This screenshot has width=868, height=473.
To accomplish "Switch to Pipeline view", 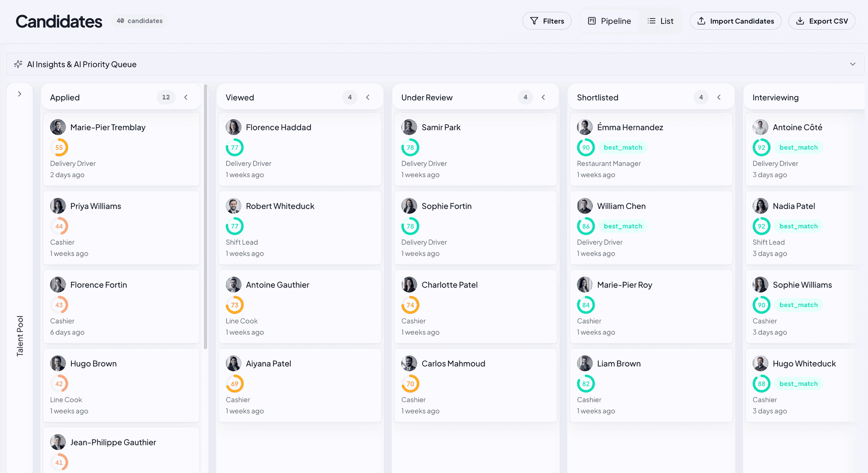I will (x=609, y=21).
